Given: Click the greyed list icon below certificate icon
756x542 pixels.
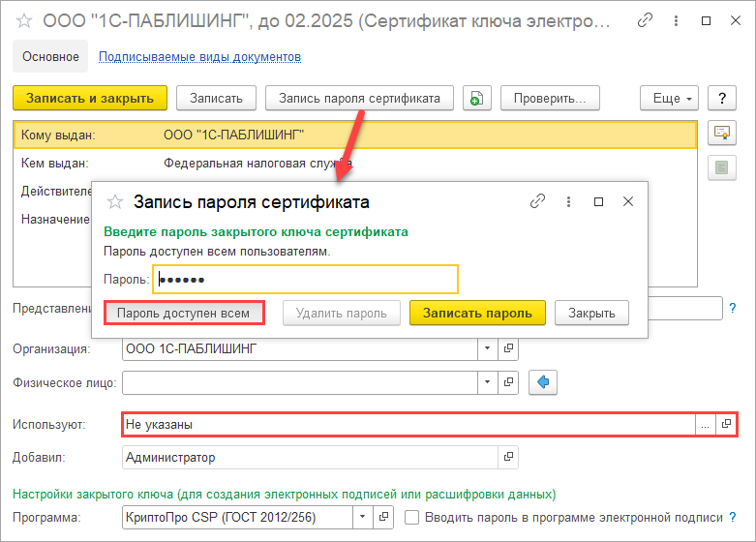Looking at the screenshot, I should click(x=722, y=167).
